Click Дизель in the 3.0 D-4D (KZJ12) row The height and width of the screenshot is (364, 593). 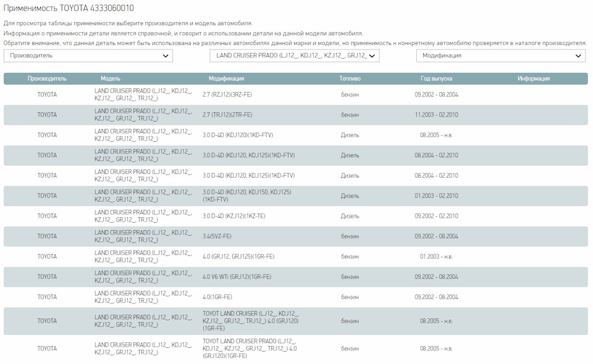350,216
